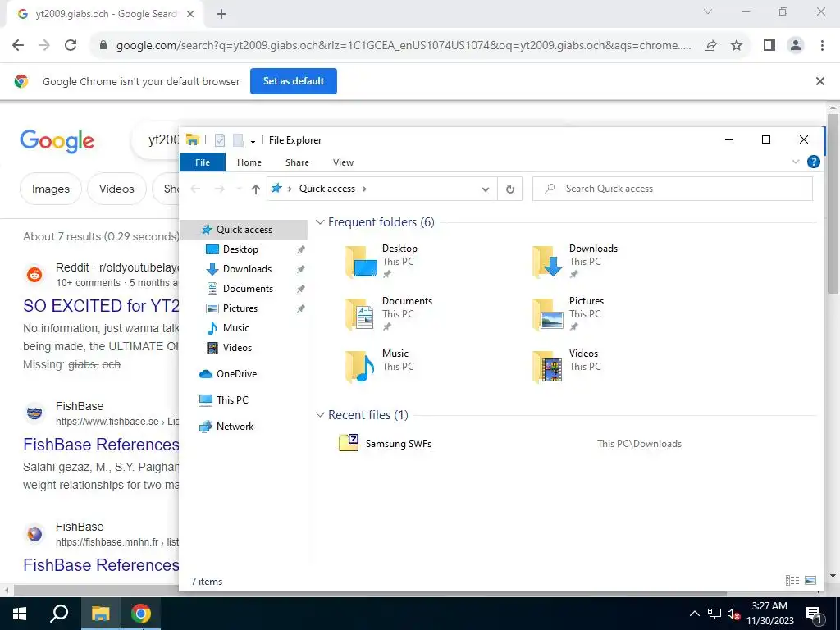Select Quick access in navigation pane

[x=244, y=230]
